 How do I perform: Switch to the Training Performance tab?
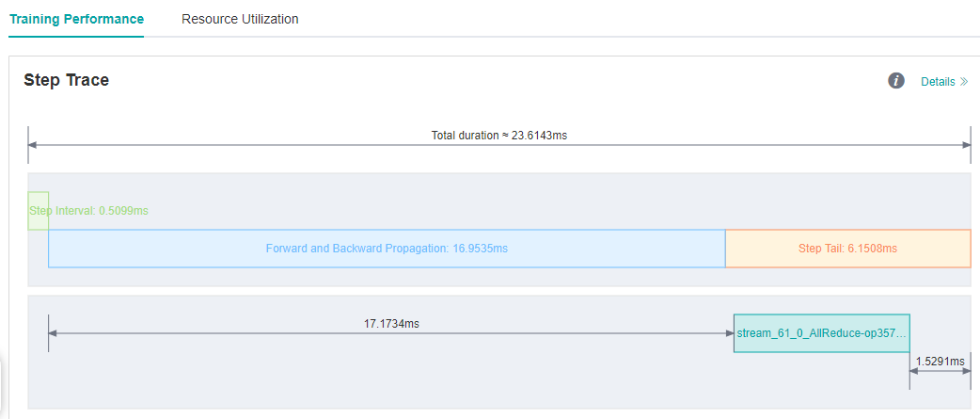(x=76, y=19)
